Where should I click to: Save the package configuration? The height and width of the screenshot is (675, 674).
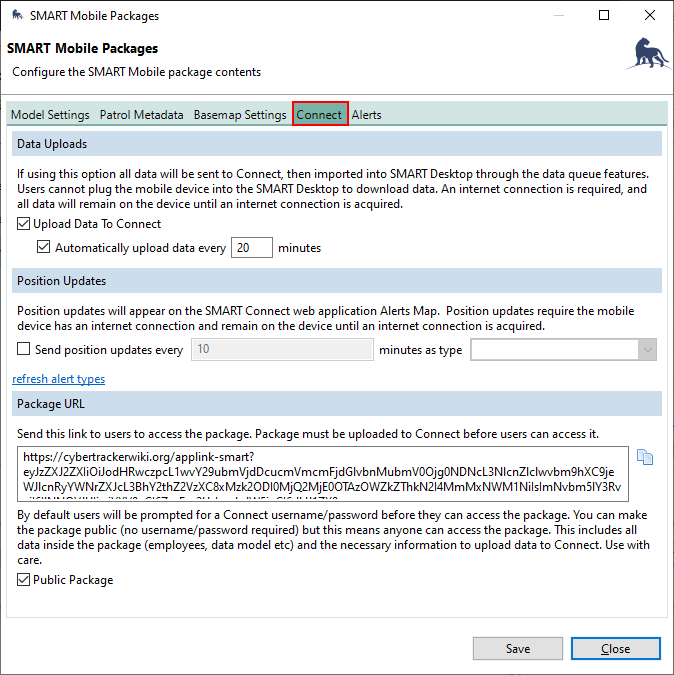point(517,648)
